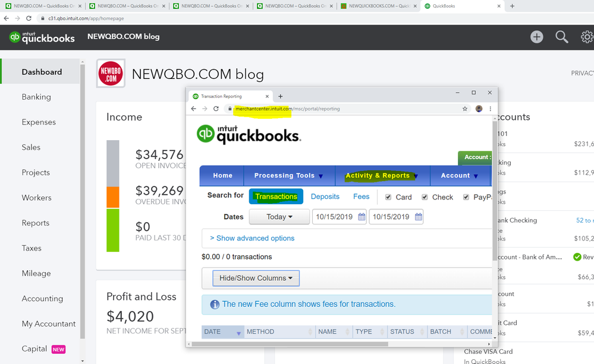Image resolution: width=594 pixels, height=364 pixels.
Task: Open the Today date range dropdown
Action: 279,217
